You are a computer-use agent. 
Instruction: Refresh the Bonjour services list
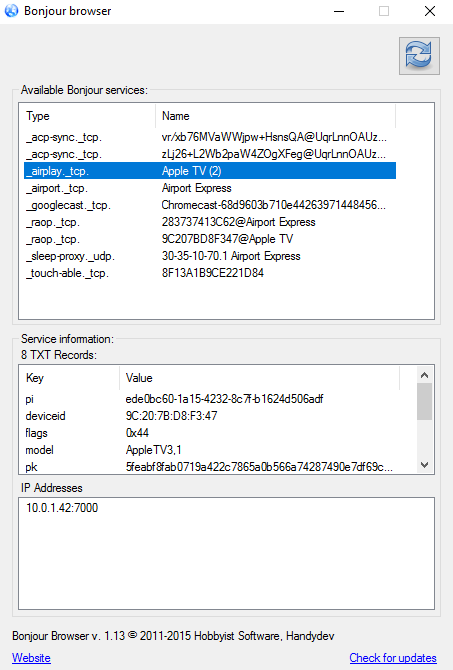pos(419,56)
